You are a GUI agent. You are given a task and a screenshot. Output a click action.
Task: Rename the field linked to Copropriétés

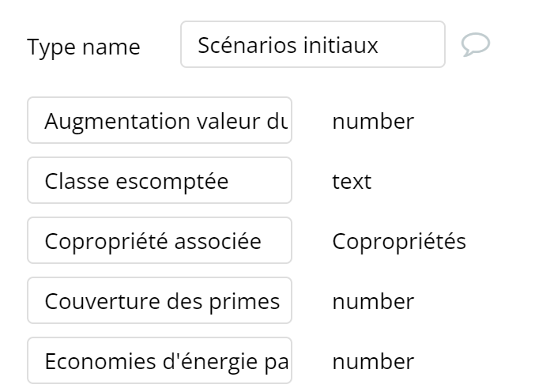pyautogui.click(x=160, y=241)
